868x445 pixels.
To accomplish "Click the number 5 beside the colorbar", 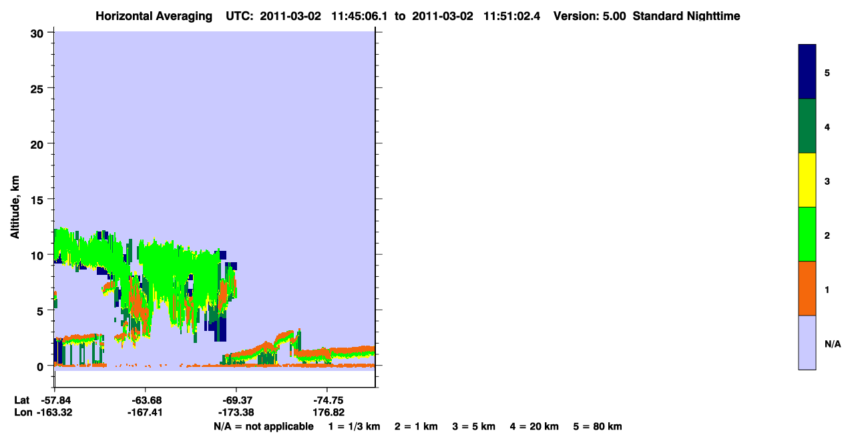I will [x=827, y=73].
